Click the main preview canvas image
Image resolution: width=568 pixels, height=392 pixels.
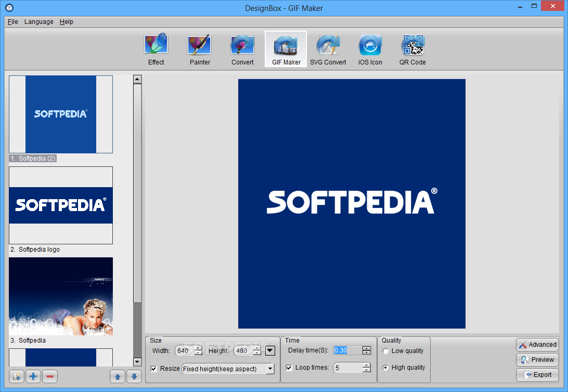click(x=352, y=204)
